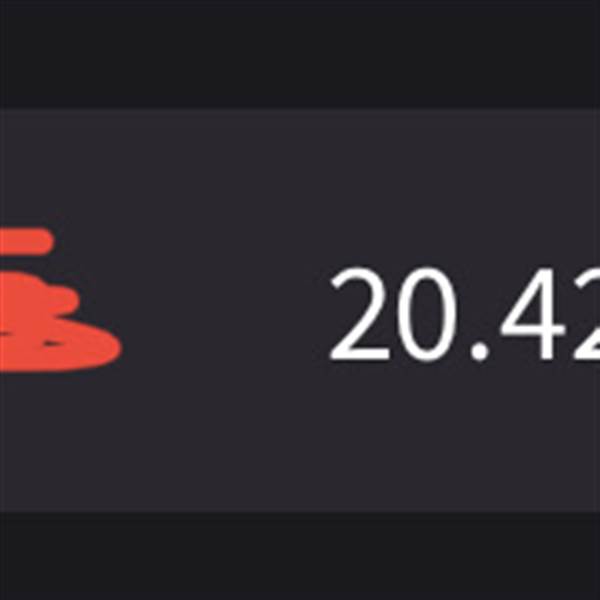Select the 20.42 value text
The width and height of the screenshot is (600, 600).
pyautogui.click(x=465, y=314)
